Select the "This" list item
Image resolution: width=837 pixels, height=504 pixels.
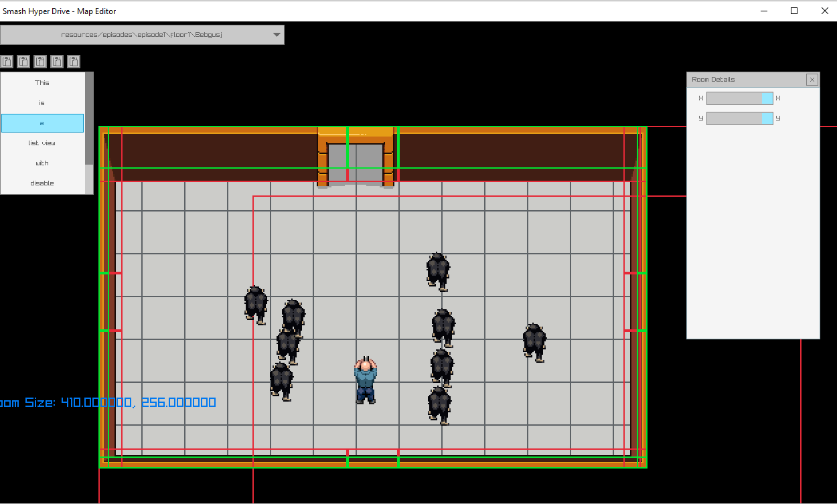click(42, 83)
